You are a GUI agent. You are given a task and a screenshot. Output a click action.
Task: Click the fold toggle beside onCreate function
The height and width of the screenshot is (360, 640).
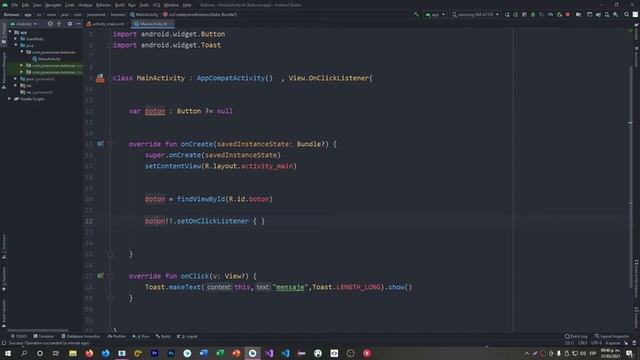[110, 144]
